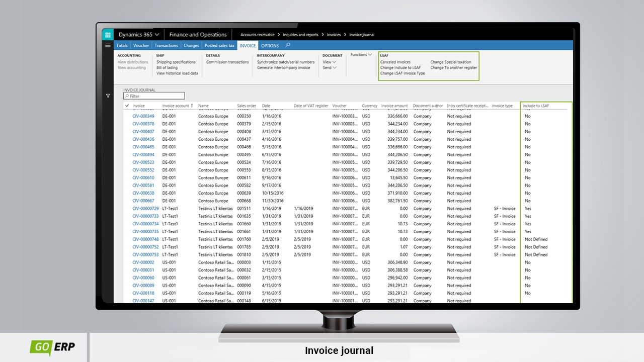The width and height of the screenshot is (644, 362).
Task: Open invoice CIV-000465
Action: point(143,147)
